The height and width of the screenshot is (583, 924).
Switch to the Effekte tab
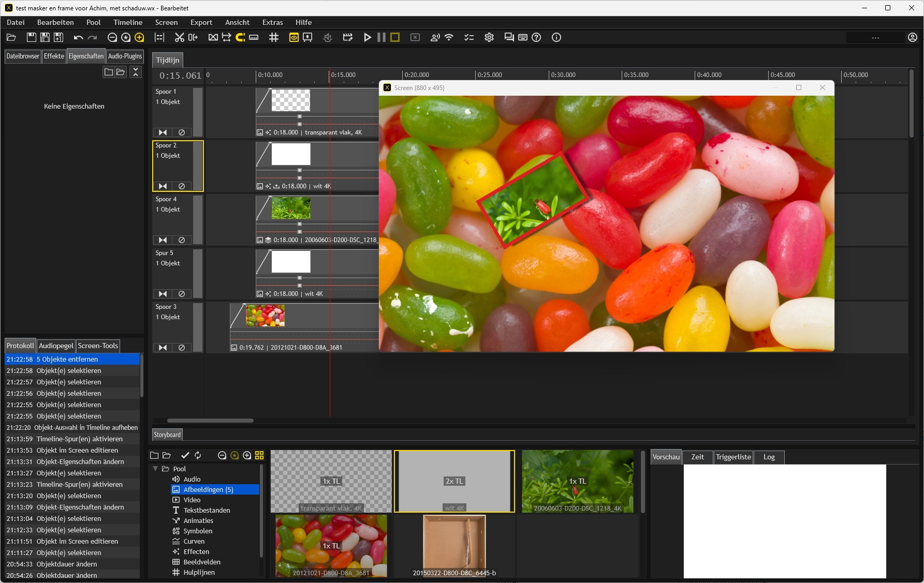[x=54, y=56]
